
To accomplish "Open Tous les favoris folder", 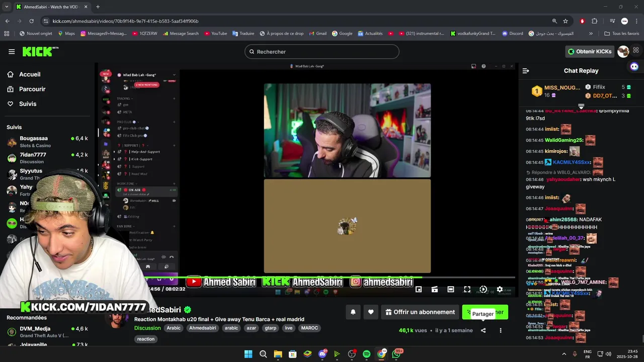I will pos(622,34).
